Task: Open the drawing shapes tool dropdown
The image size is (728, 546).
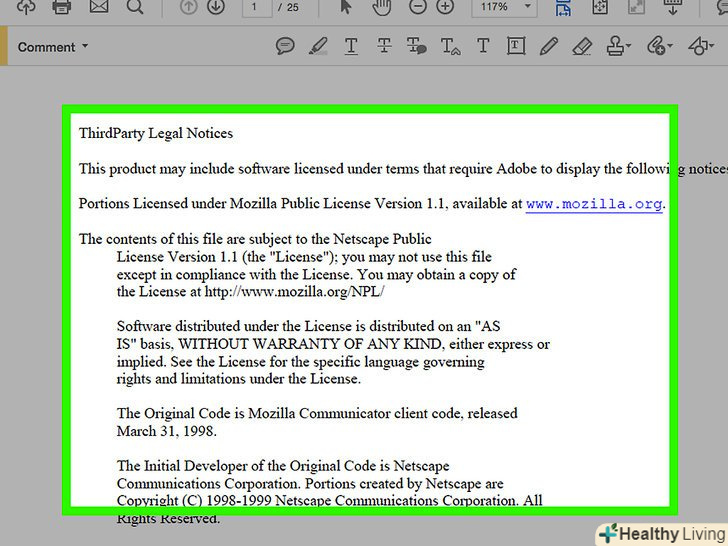Action: (x=701, y=46)
